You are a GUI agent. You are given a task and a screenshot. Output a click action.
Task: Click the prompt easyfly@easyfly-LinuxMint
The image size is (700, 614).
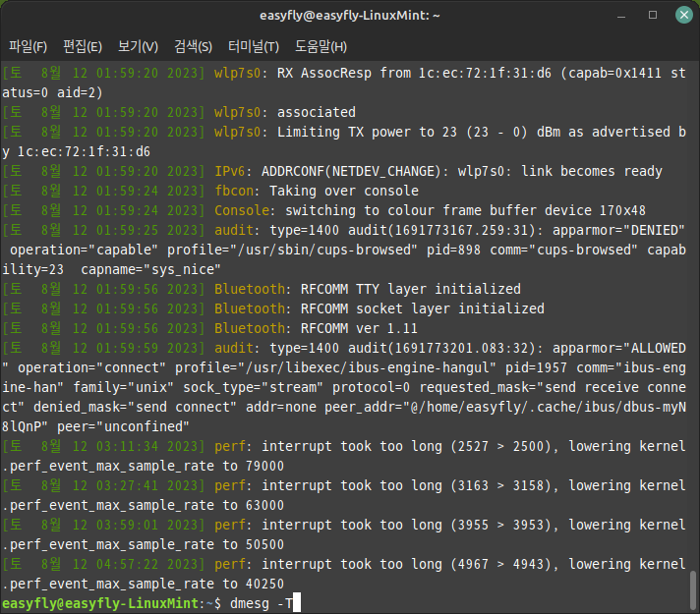tap(100, 603)
